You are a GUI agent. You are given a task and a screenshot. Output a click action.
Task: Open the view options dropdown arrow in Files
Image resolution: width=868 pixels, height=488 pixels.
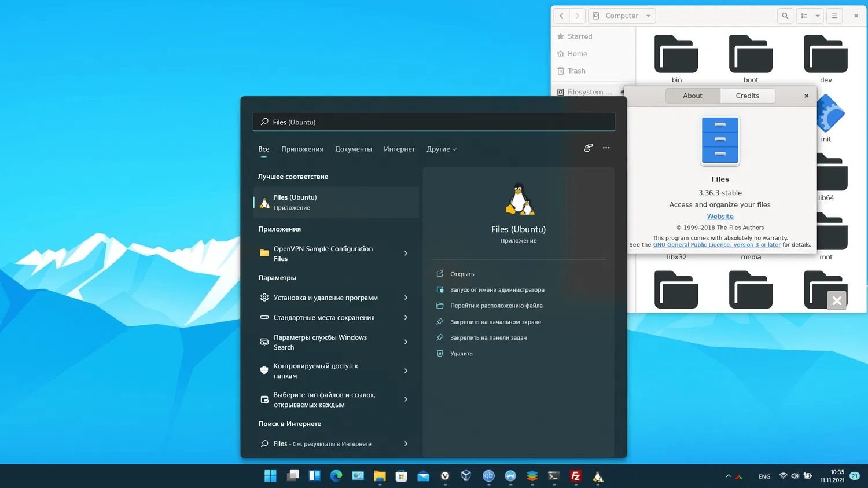coord(818,16)
